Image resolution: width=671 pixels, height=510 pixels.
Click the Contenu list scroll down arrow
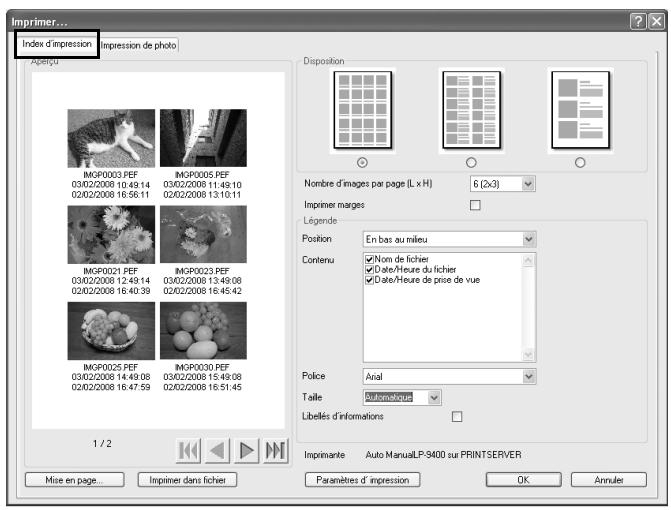528,355
